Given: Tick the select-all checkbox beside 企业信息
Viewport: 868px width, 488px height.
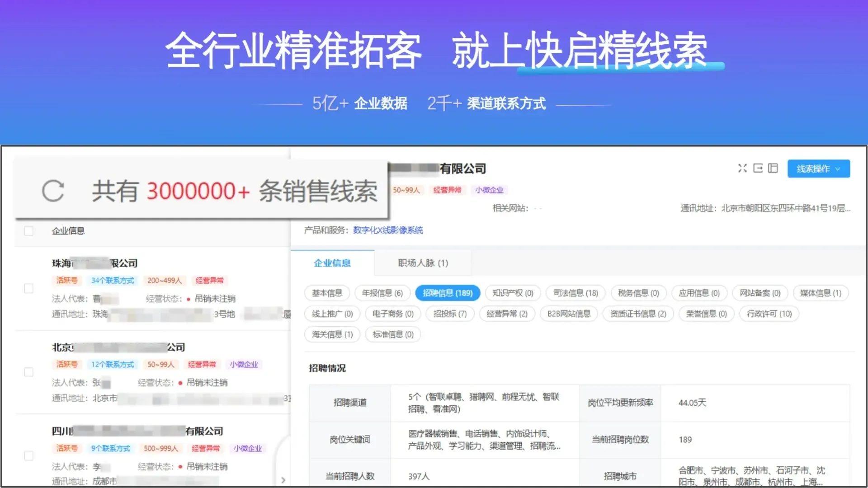Looking at the screenshot, I should pyautogui.click(x=28, y=231).
